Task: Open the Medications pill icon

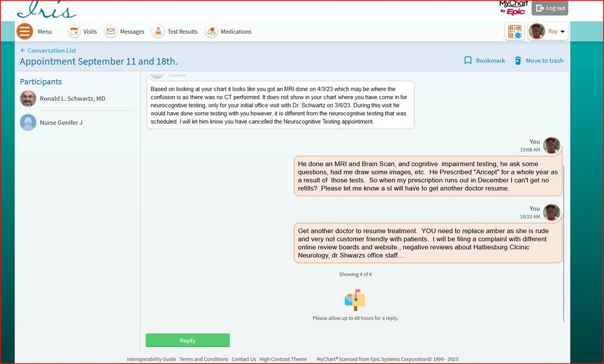Action: click(x=211, y=31)
